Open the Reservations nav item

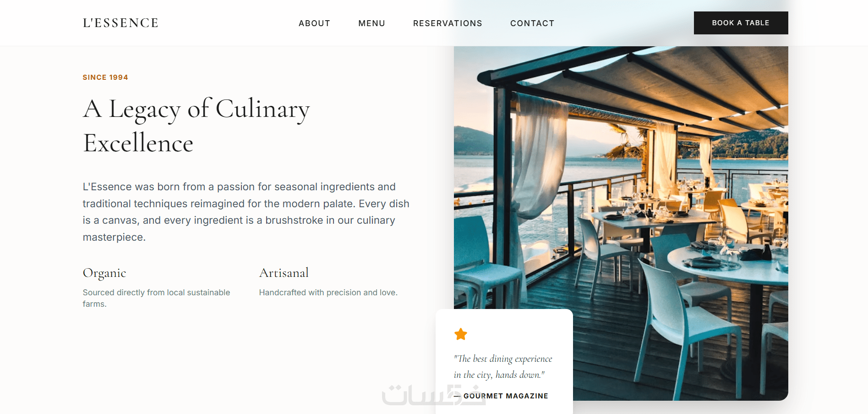[448, 23]
